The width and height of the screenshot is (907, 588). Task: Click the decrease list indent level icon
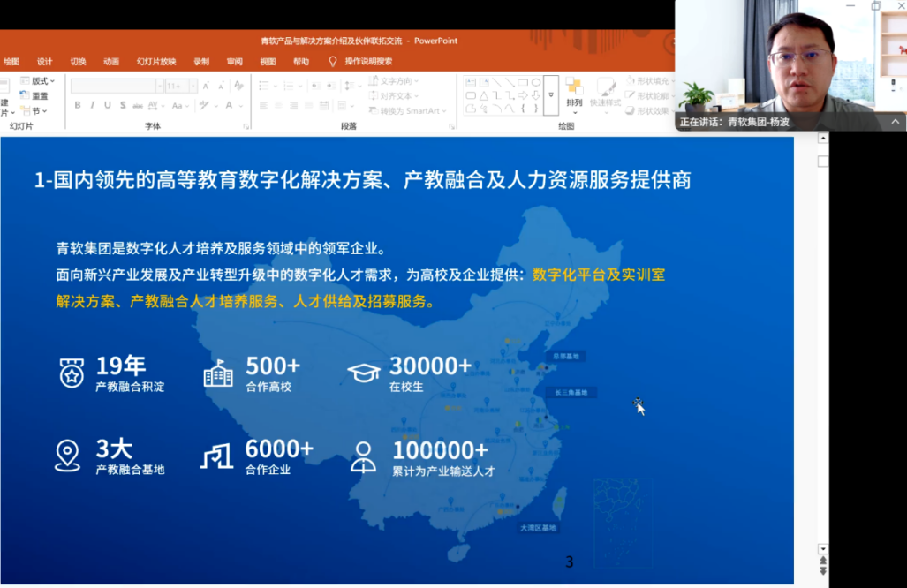click(x=316, y=87)
